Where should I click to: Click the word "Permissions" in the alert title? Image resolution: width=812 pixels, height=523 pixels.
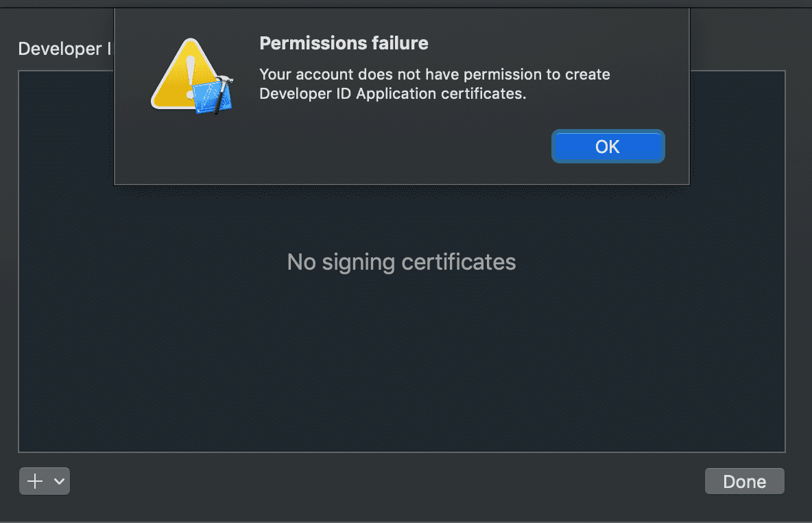coord(304,43)
